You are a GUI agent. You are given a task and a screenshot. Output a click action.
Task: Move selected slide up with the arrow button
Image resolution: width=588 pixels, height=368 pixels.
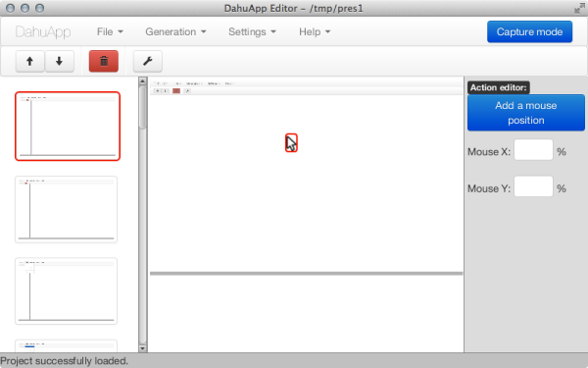point(30,61)
